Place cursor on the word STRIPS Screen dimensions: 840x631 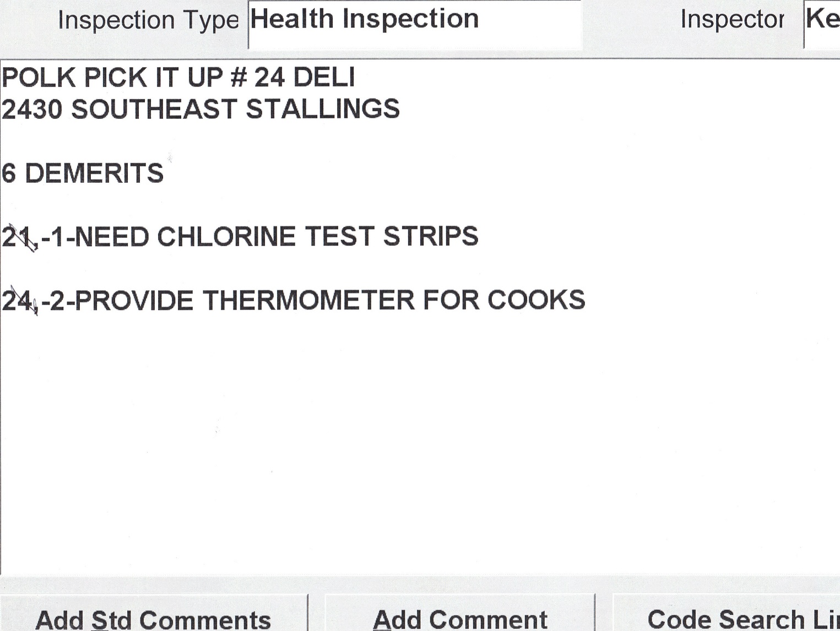[x=431, y=237]
